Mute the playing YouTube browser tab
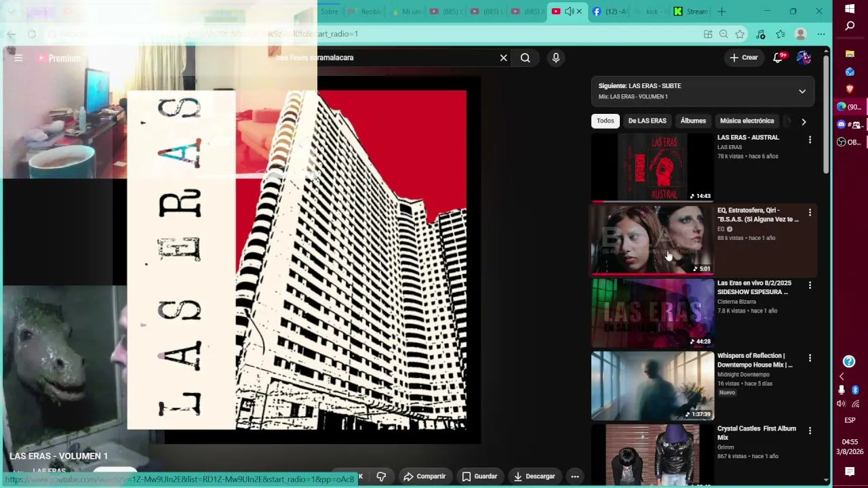Viewport: 868px width, 488px height. 569,12
